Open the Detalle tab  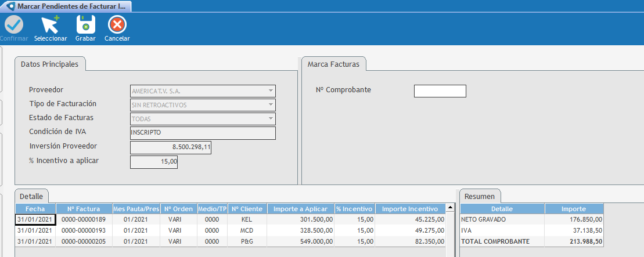(x=31, y=196)
